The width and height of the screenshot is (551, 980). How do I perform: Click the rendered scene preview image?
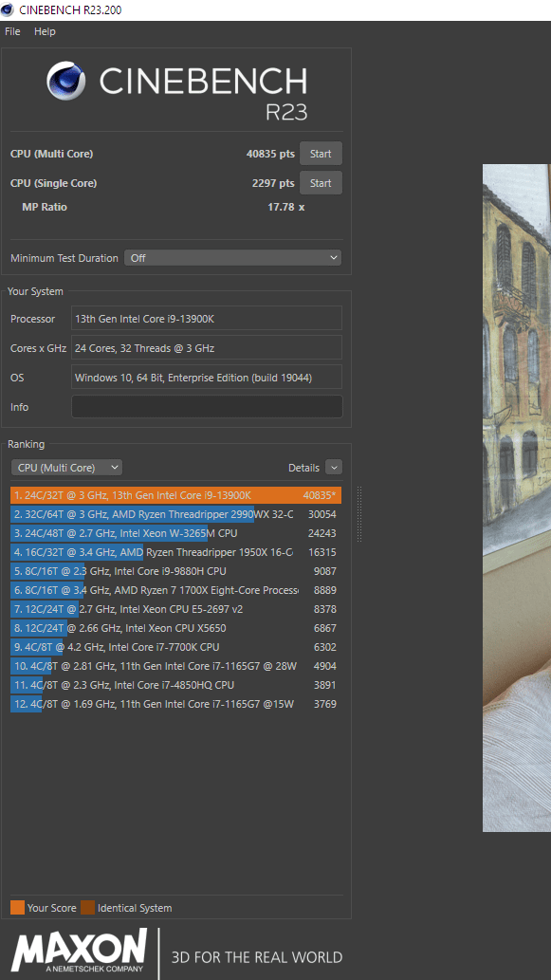pyautogui.click(x=517, y=497)
